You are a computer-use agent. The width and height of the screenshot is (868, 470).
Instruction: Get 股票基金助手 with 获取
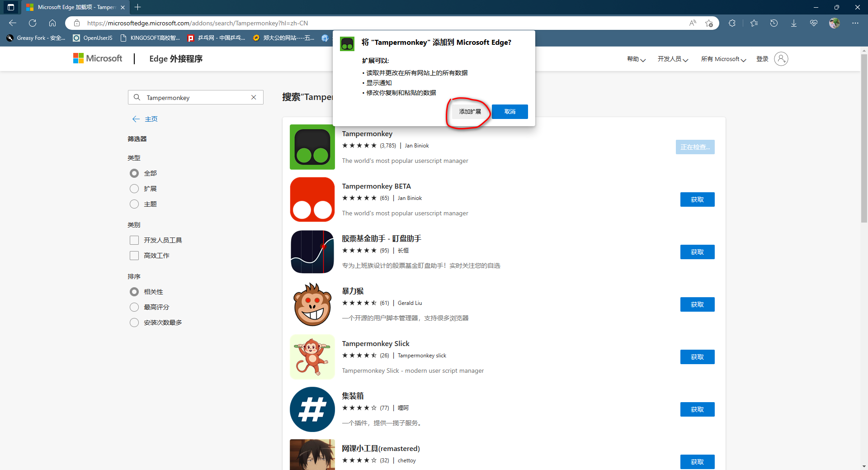point(698,252)
